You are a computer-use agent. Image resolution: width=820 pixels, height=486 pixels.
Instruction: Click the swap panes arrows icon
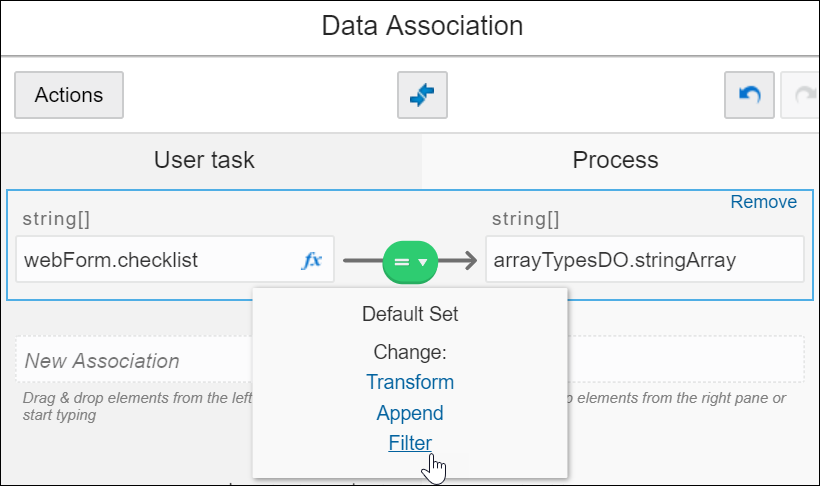coord(422,95)
